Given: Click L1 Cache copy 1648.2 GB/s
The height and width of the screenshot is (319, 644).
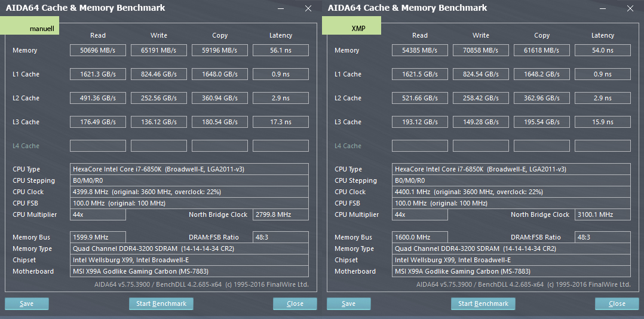Looking at the screenshot, I should 542,74.
